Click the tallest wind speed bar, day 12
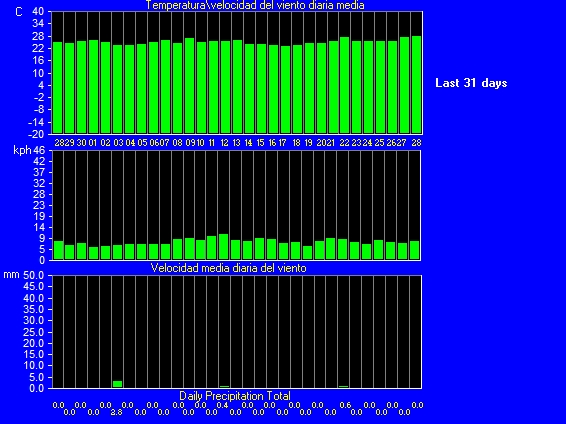This screenshot has width=566, height=424. [224, 247]
